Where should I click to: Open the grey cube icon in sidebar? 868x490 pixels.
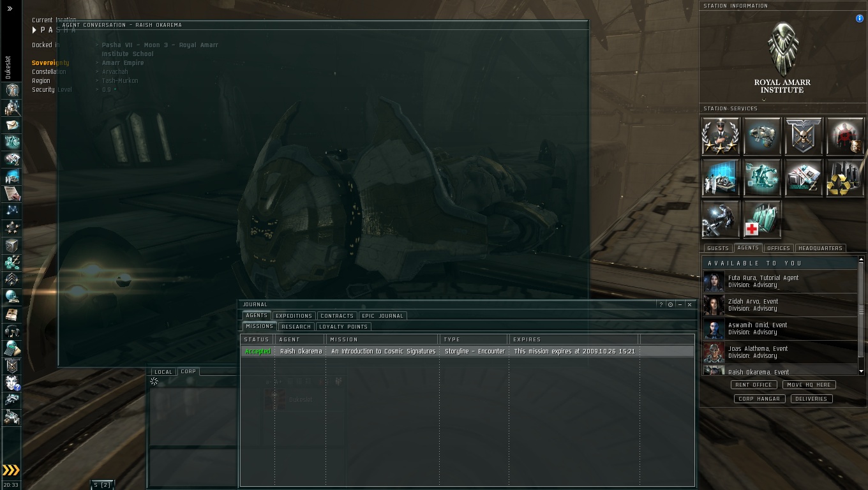pyautogui.click(x=12, y=245)
